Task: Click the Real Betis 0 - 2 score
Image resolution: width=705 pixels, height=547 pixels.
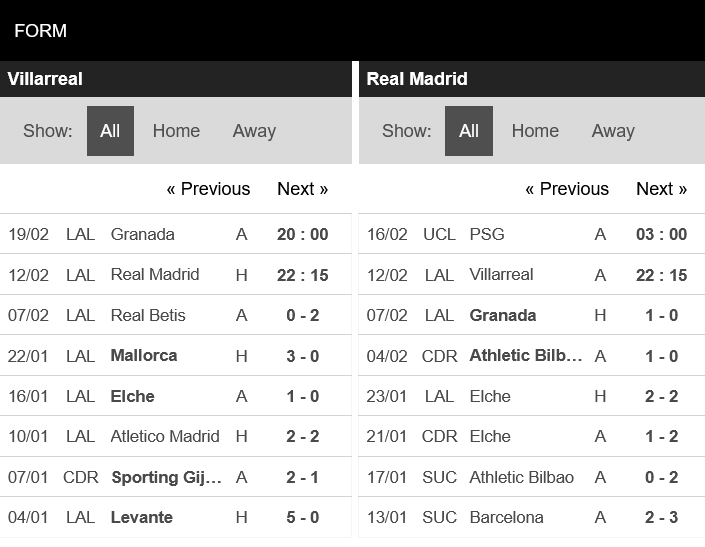Action: [x=302, y=315]
